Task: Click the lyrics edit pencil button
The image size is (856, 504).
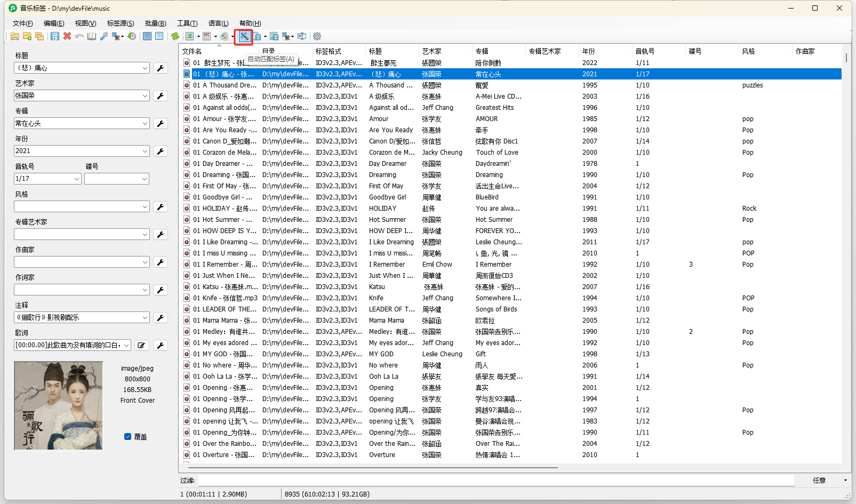Action: 141,345
